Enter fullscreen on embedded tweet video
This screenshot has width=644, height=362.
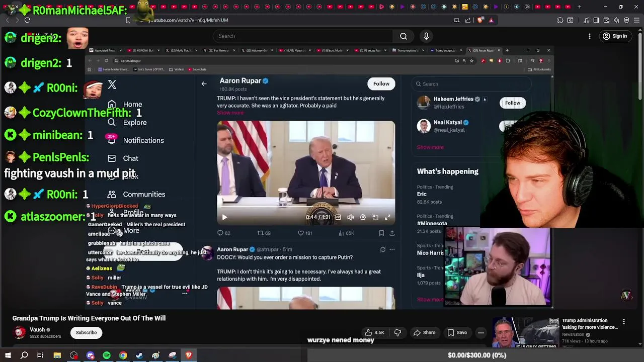387,217
